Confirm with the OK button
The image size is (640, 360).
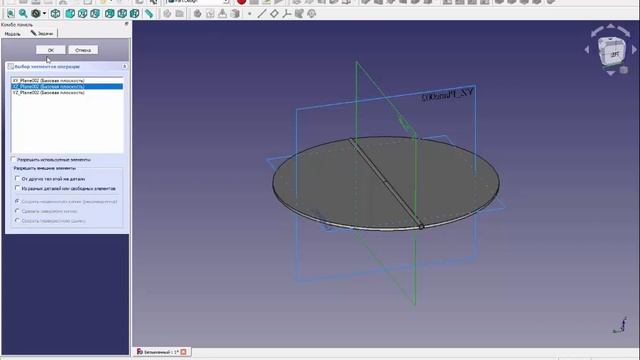(x=51, y=50)
